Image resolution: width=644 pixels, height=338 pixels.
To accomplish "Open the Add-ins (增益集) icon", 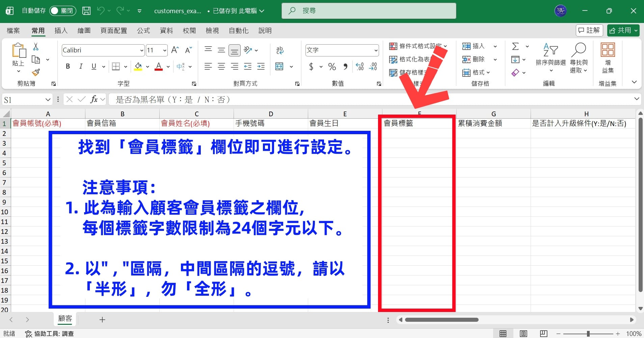I will [608, 57].
